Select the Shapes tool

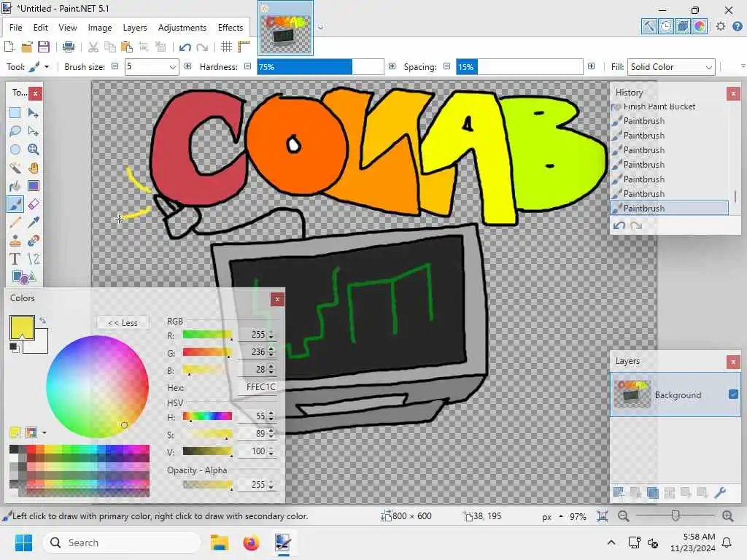[24, 277]
